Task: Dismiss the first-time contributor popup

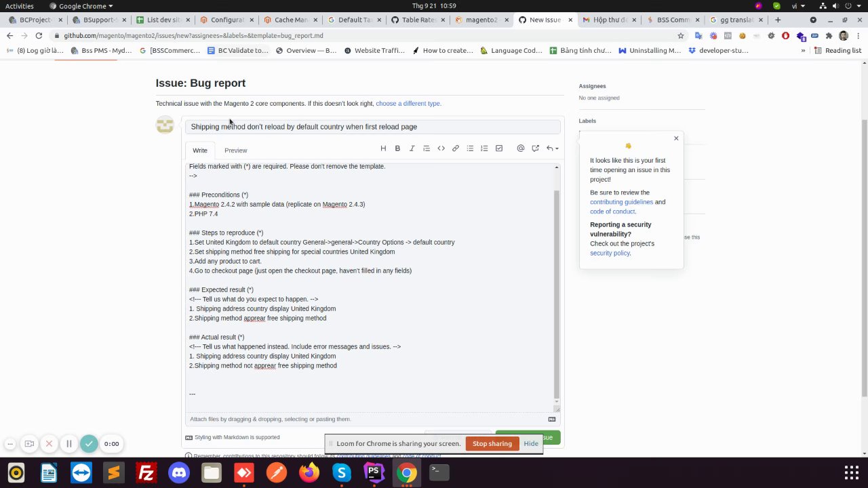Action: coord(676,138)
